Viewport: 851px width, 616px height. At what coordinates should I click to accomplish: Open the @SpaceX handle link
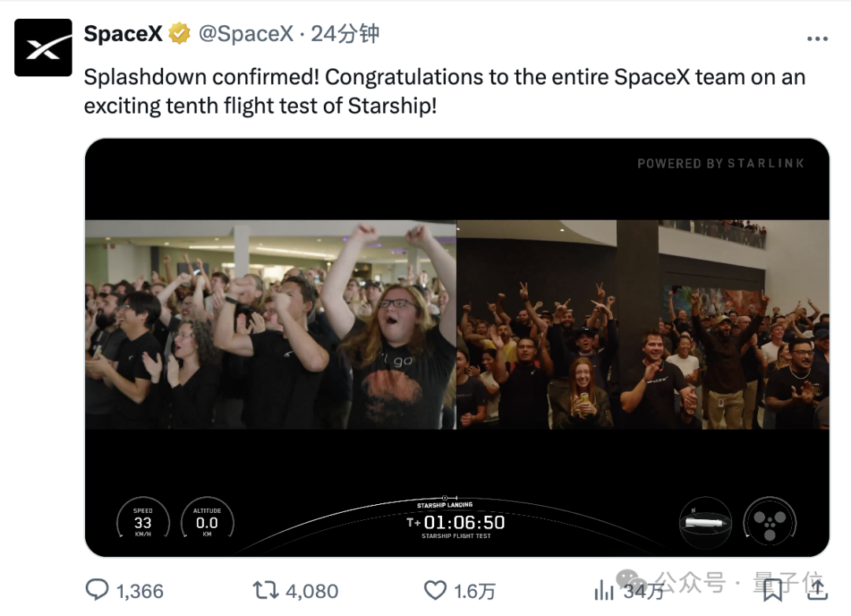[246, 34]
